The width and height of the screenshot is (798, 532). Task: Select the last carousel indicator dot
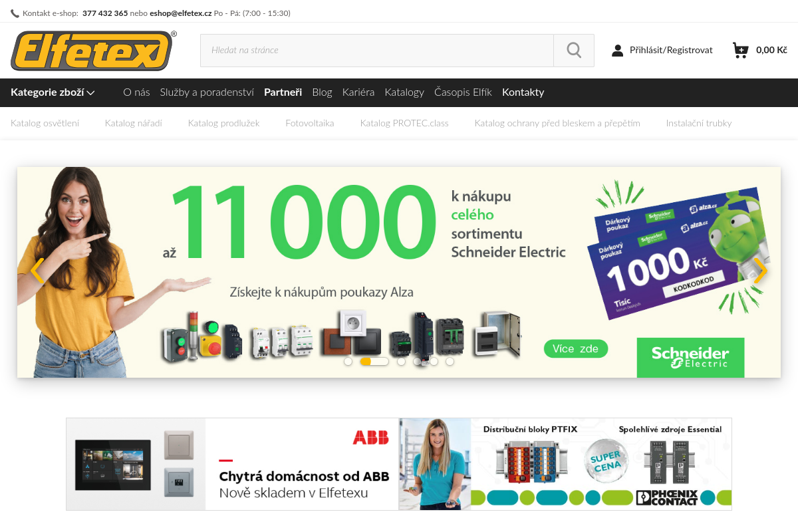click(450, 362)
